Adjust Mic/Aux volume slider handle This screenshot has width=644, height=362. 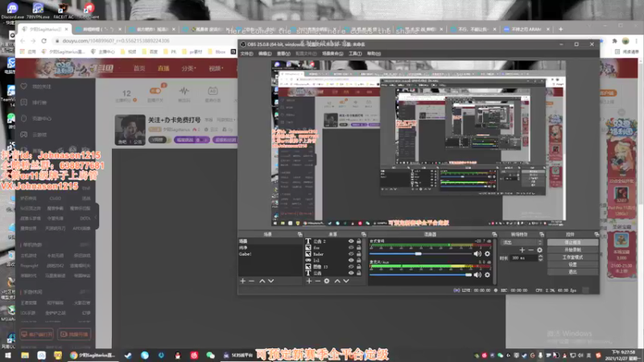click(469, 275)
